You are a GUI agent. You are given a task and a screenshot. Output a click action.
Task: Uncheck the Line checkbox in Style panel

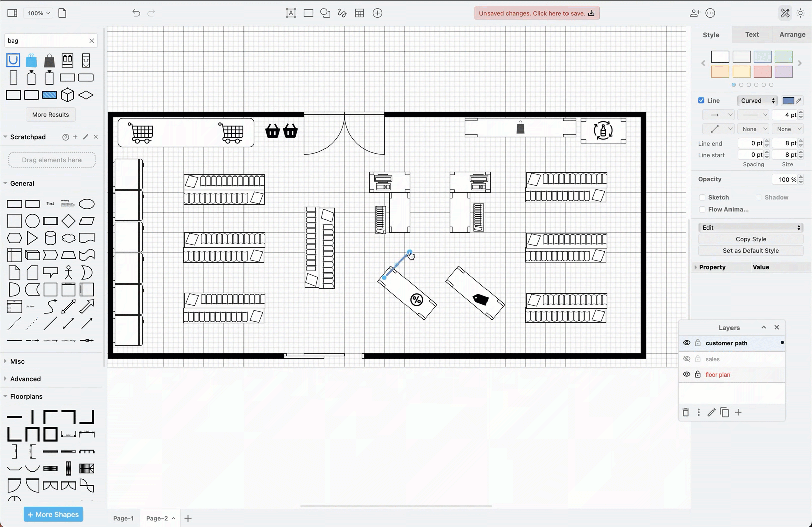[x=701, y=100]
